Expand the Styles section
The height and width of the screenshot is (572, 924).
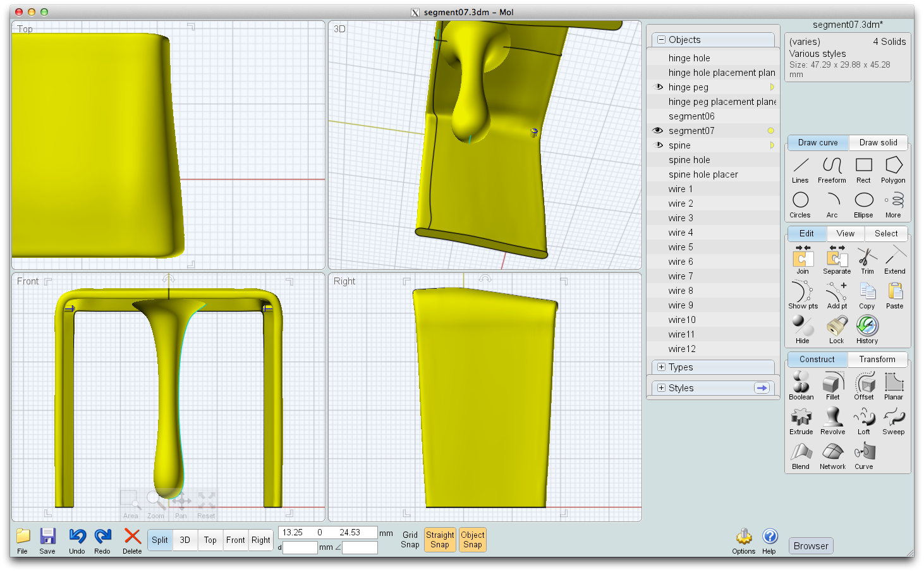[x=662, y=388]
